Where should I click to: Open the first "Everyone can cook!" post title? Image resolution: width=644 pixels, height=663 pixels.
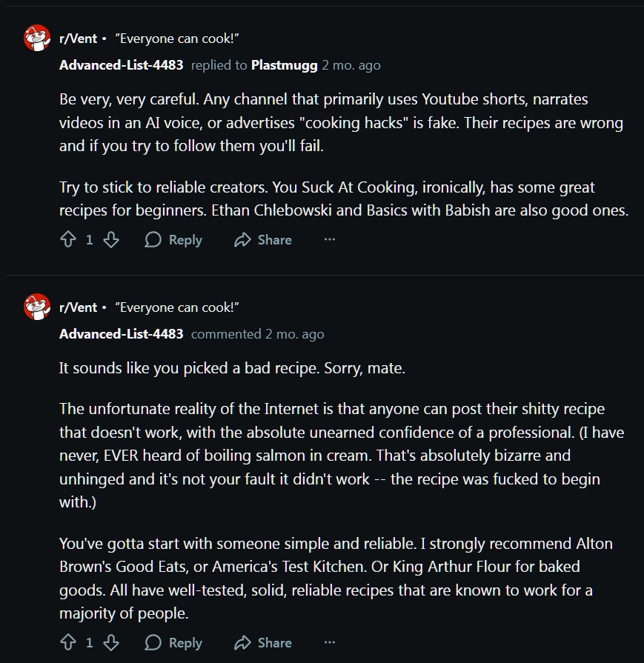pyautogui.click(x=177, y=39)
